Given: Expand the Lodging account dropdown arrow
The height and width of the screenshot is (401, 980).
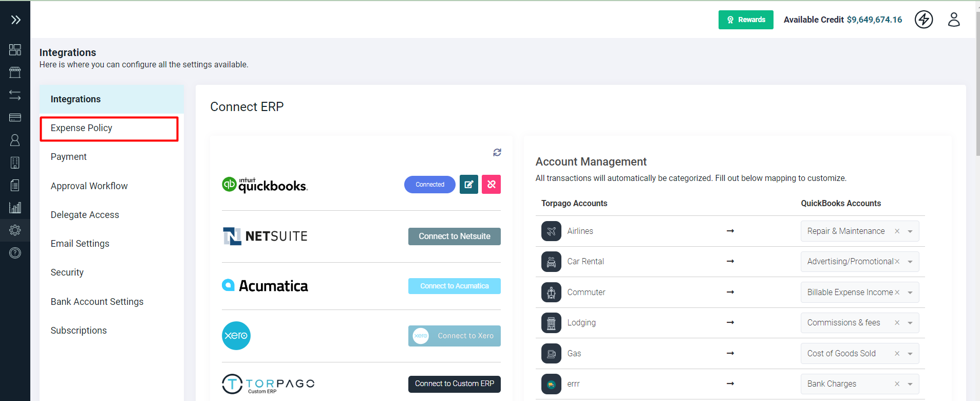Looking at the screenshot, I should [x=910, y=323].
